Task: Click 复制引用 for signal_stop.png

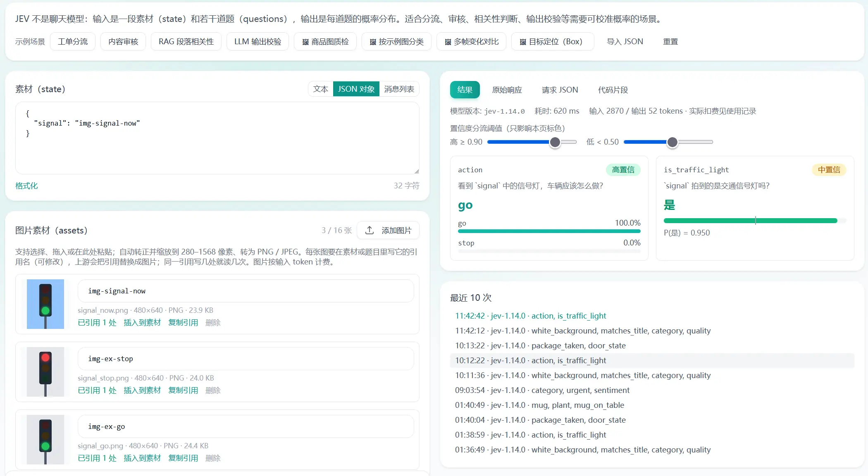Action: (x=183, y=390)
